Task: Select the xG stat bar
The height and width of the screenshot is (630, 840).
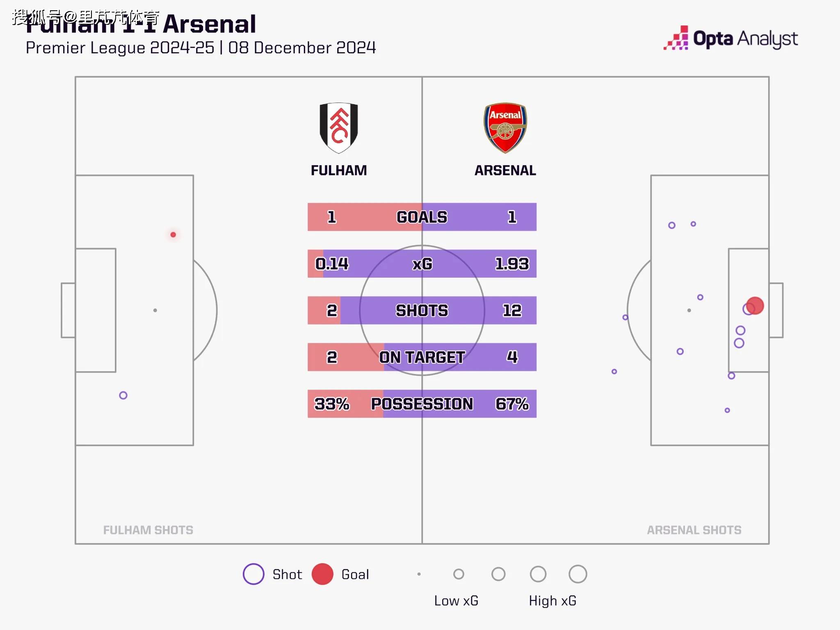Action: [422, 264]
